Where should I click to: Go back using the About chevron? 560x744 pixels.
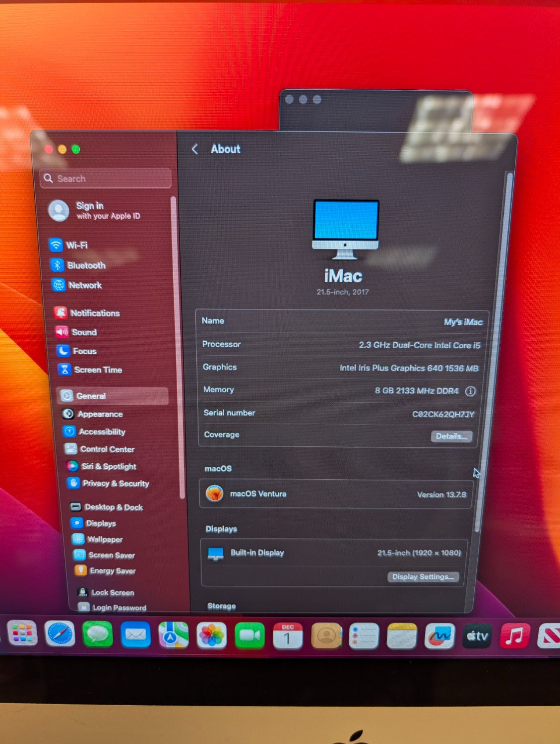click(195, 149)
